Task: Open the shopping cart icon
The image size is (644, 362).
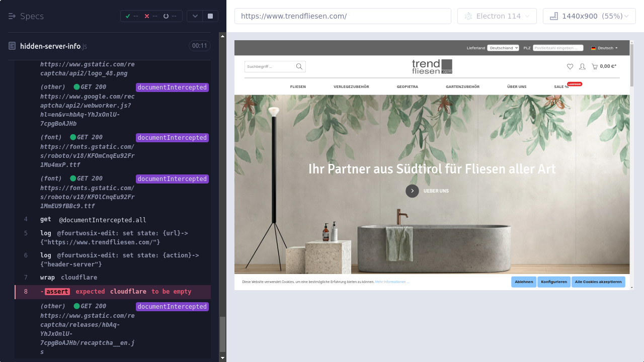Action: (595, 66)
